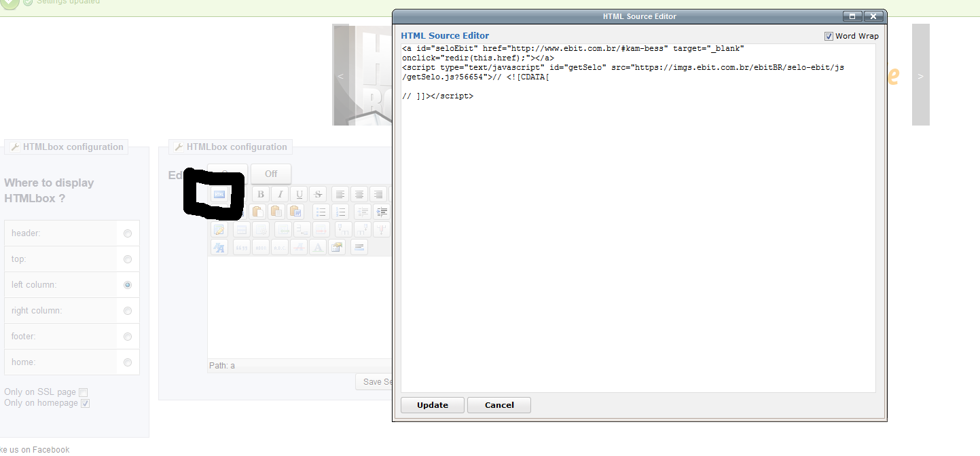Open the Edit CSS Style (AA) icon

point(219,247)
